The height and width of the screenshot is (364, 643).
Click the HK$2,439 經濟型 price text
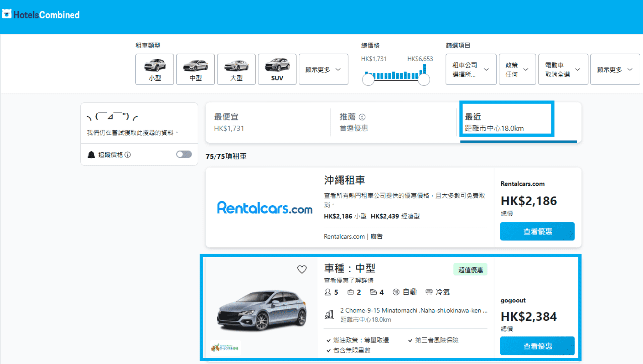click(x=395, y=216)
